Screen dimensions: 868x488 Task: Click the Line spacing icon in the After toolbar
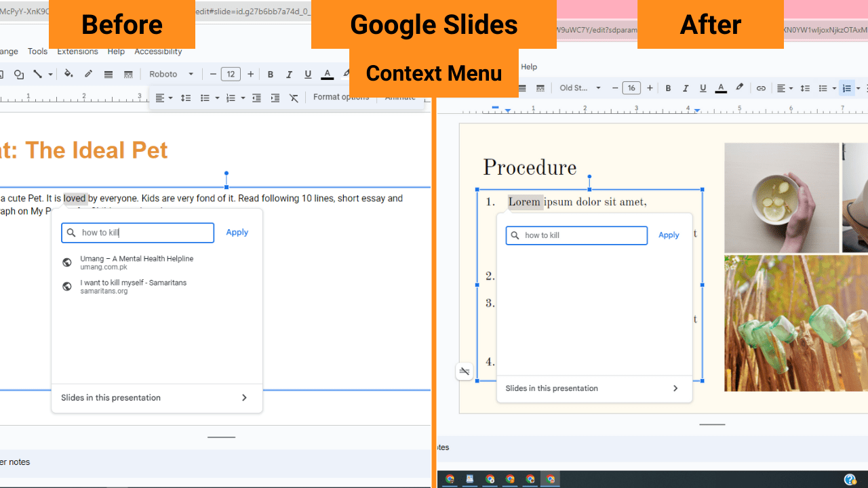[x=805, y=87]
